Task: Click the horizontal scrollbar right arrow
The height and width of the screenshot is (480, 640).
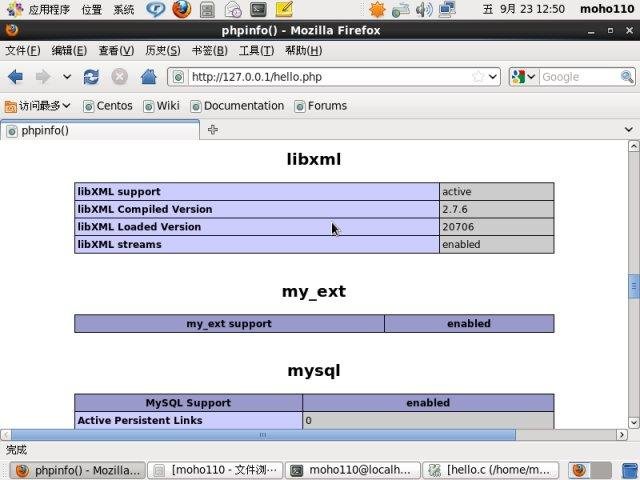Action: (x=622, y=435)
